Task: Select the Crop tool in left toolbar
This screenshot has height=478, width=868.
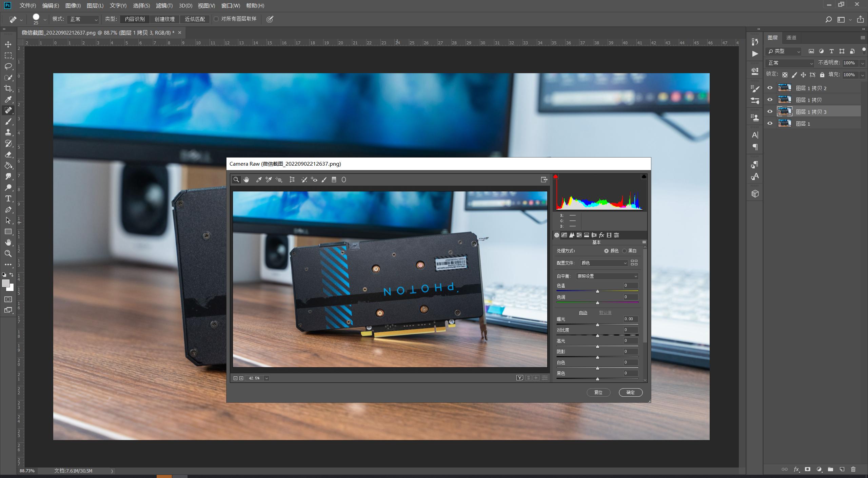Action: pos(8,88)
